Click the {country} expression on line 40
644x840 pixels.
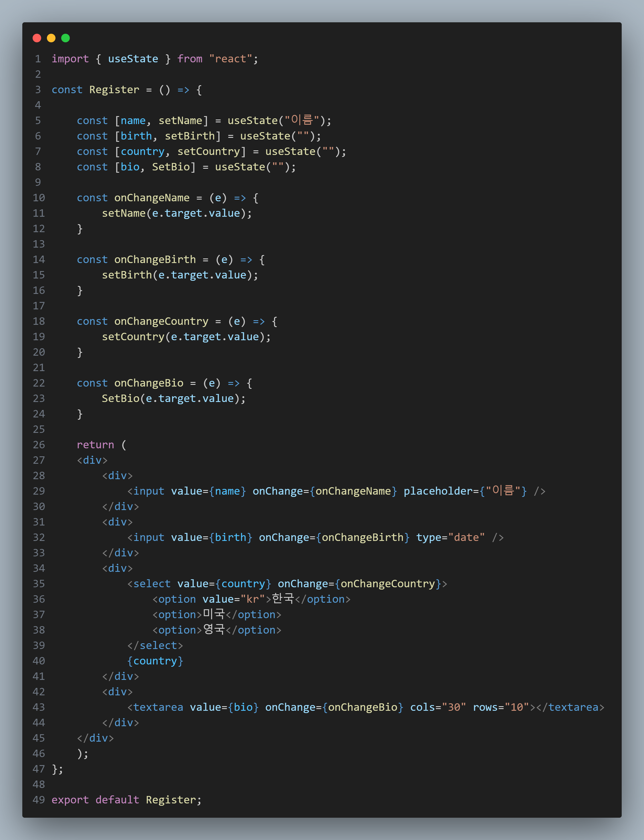(155, 661)
